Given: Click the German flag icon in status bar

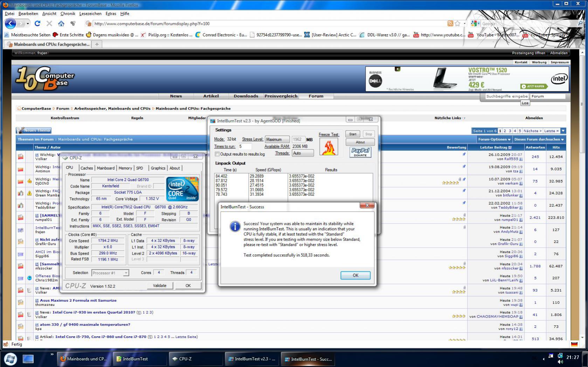Looking at the screenshot, I should (574, 344).
